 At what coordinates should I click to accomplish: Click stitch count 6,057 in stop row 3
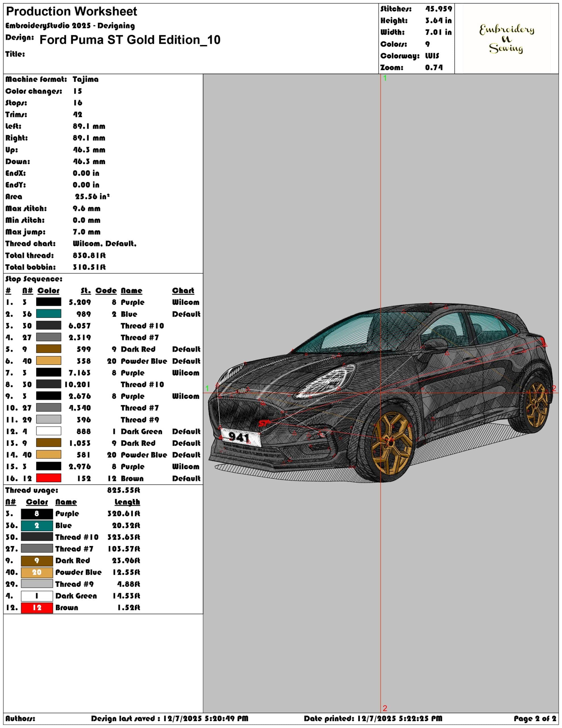click(80, 326)
